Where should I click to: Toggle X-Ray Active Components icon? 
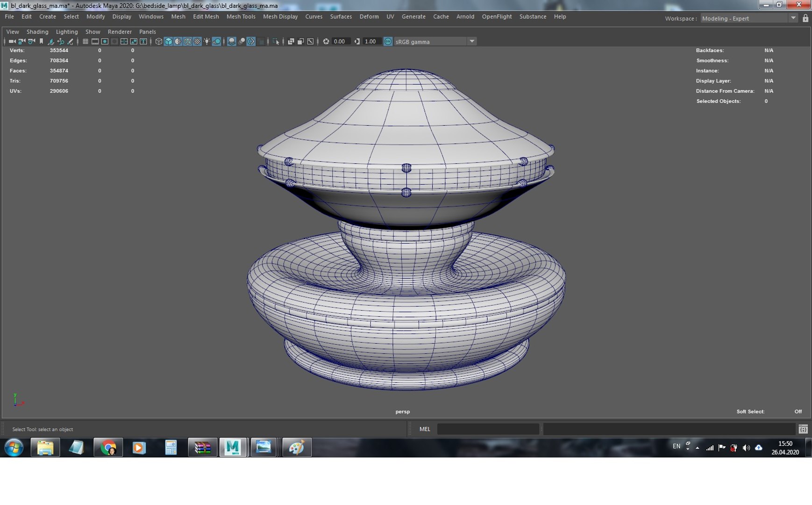click(300, 42)
